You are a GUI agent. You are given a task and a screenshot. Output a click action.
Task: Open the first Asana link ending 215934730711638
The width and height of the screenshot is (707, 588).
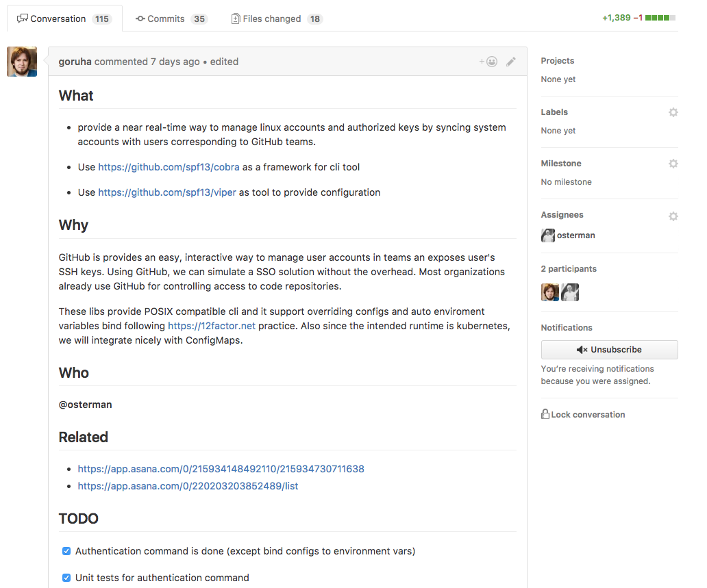pos(221,469)
